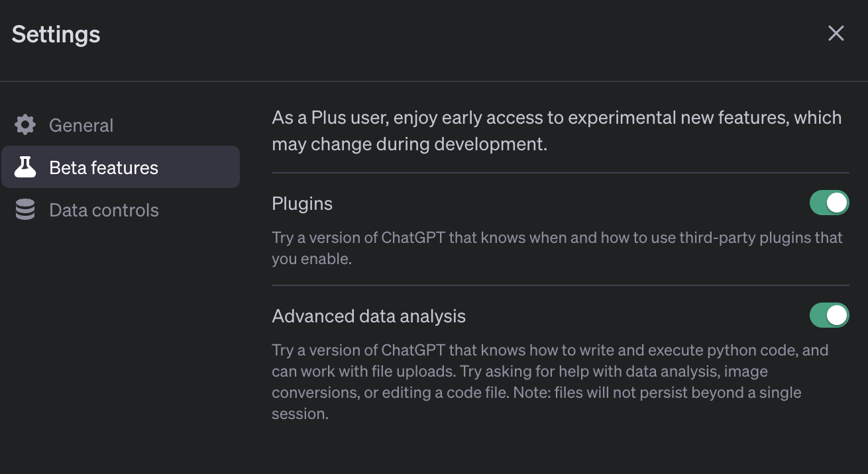The height and width of the screenshot is (474, 868).
Task: Open the General settings tab
Action: coord(81,125)
